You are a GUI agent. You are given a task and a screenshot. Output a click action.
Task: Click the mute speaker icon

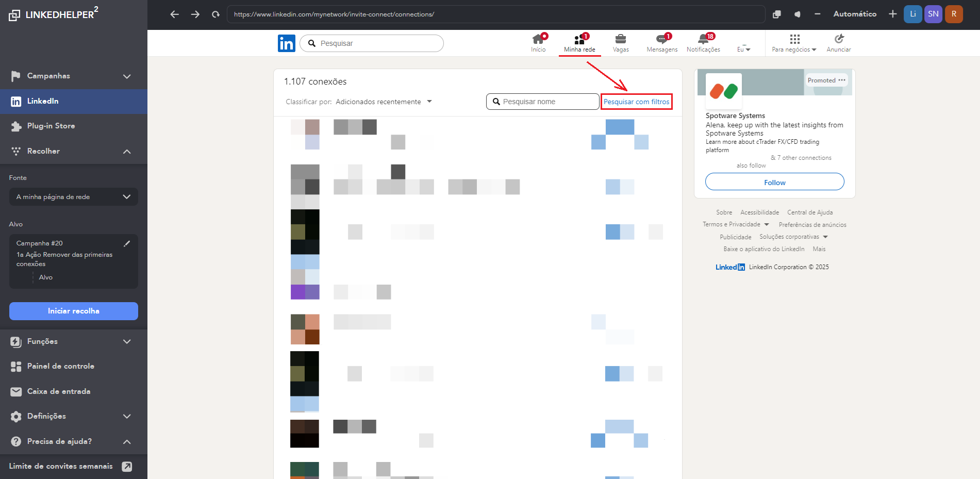point(797,14)
